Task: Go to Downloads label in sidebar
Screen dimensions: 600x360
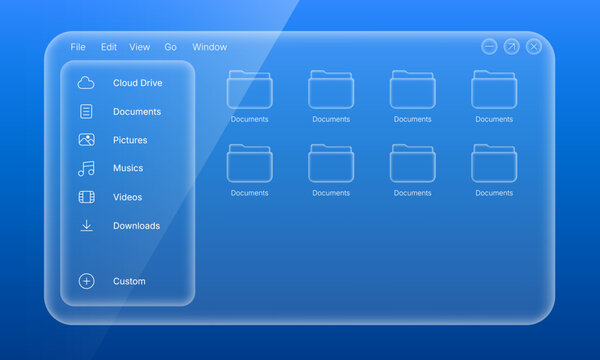Action: point(136,226)
